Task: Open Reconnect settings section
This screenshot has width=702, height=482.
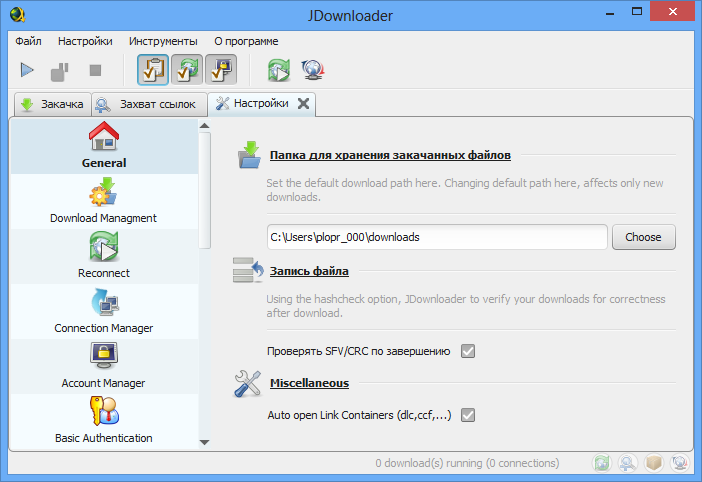Action: (x=104, y=256)
